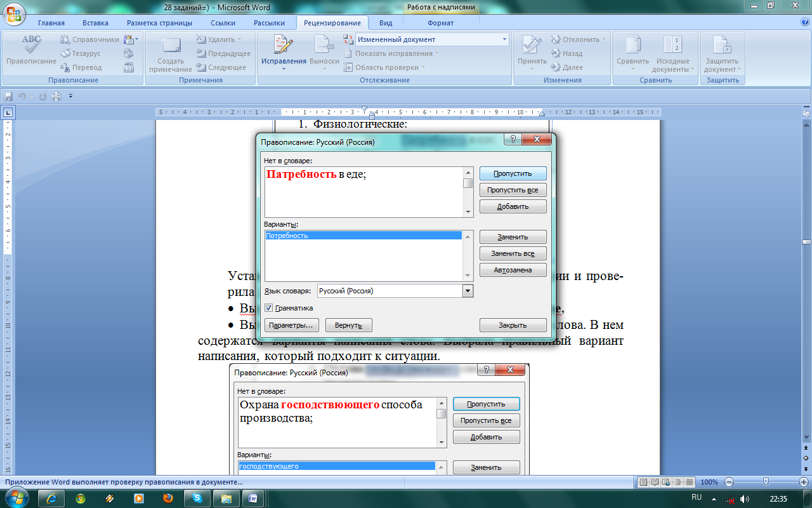812x508 pixels.
Task: Switch to web layout view icon
Action: tap(667, 482)
